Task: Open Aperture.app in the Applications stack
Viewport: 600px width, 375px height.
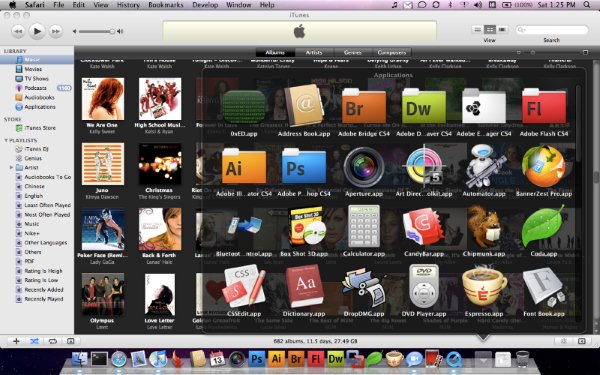Action: 364,167
